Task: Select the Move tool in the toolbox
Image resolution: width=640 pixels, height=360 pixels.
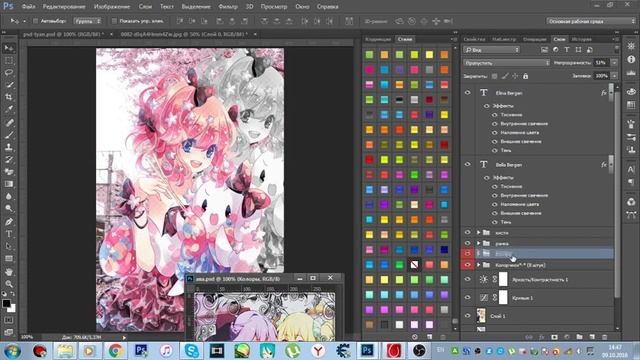Action: [9, 48]
